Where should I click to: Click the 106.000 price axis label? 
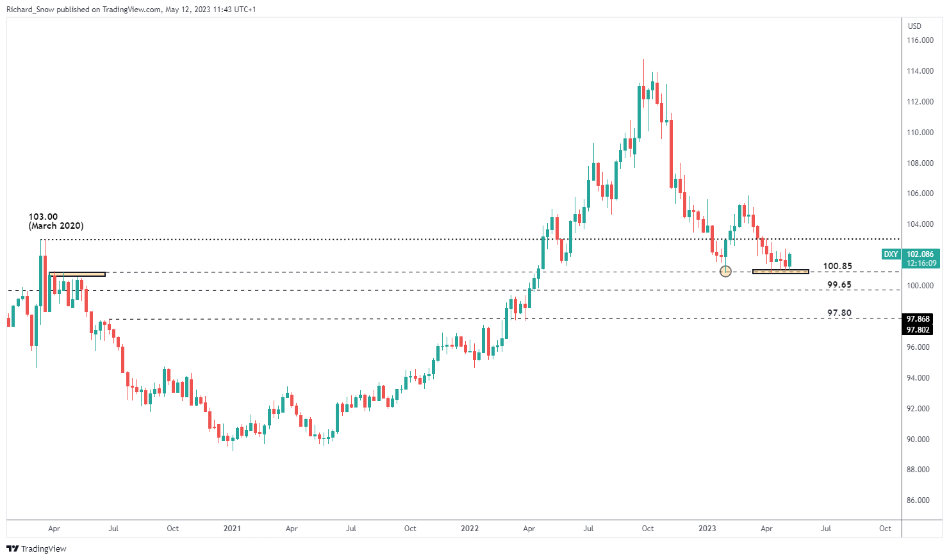[920, 194]
